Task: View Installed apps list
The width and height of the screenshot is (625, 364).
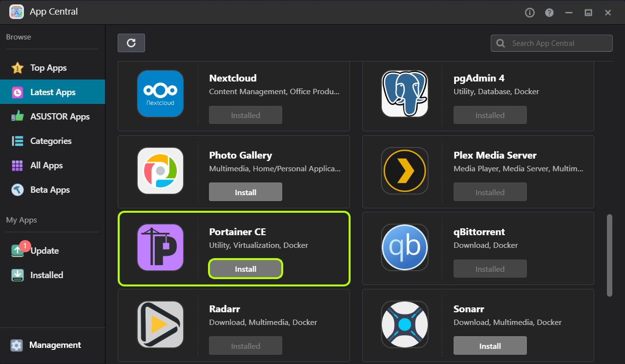Action: coord(52,275)
